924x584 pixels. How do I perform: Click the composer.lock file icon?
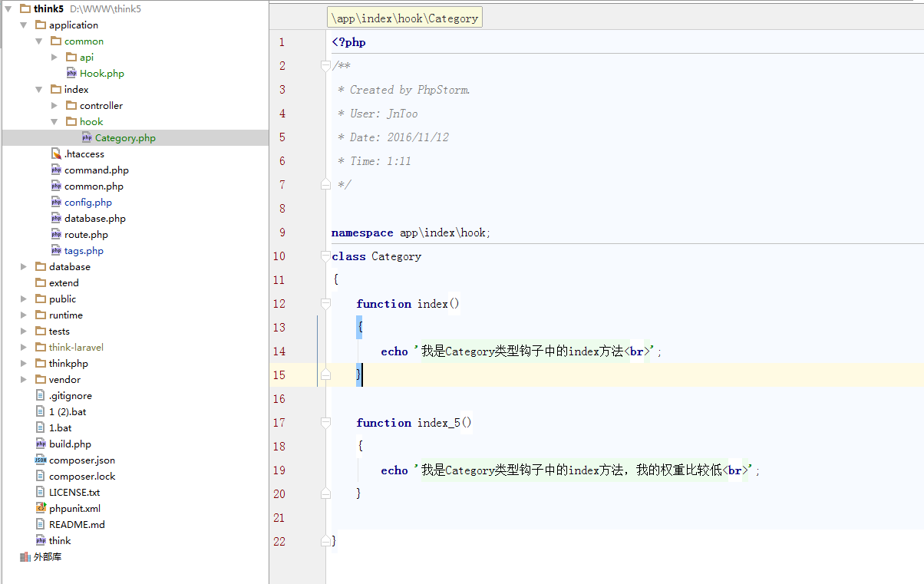pos(41,476)
